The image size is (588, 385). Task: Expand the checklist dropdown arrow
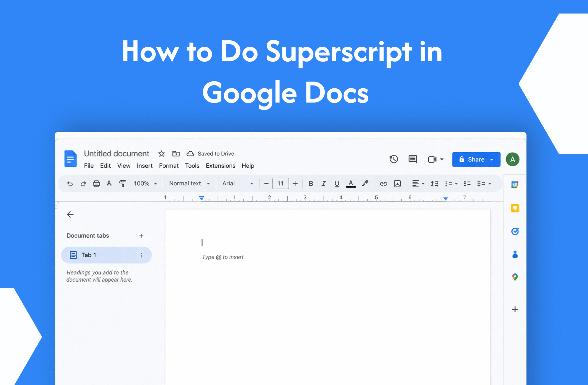pyautogui.click(x=456, y=184)
